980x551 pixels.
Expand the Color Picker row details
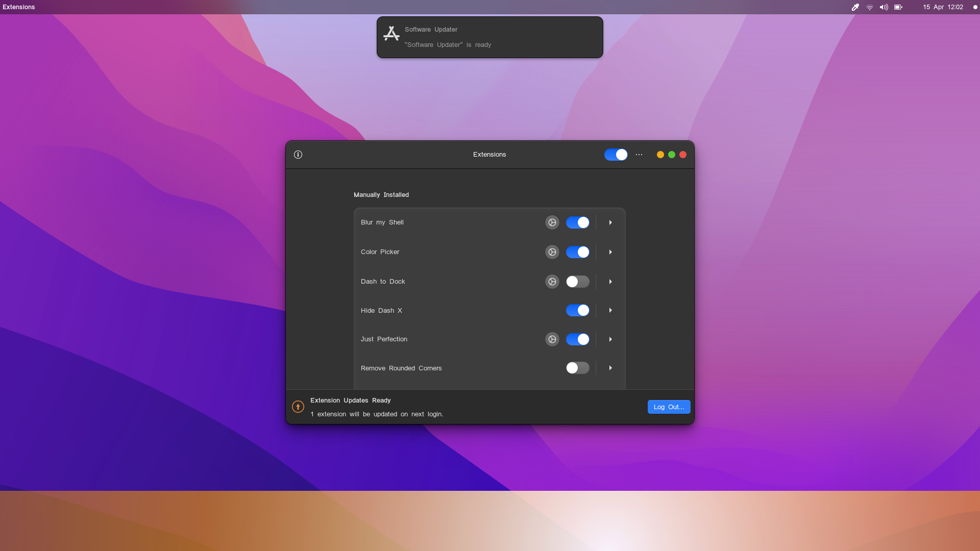tap(610, 252)
